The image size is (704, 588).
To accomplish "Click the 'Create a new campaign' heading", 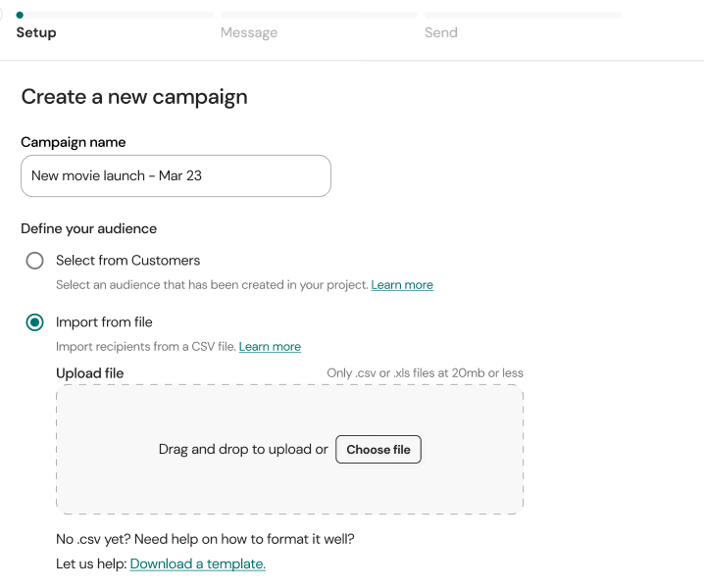I will [x=134, y=97].
